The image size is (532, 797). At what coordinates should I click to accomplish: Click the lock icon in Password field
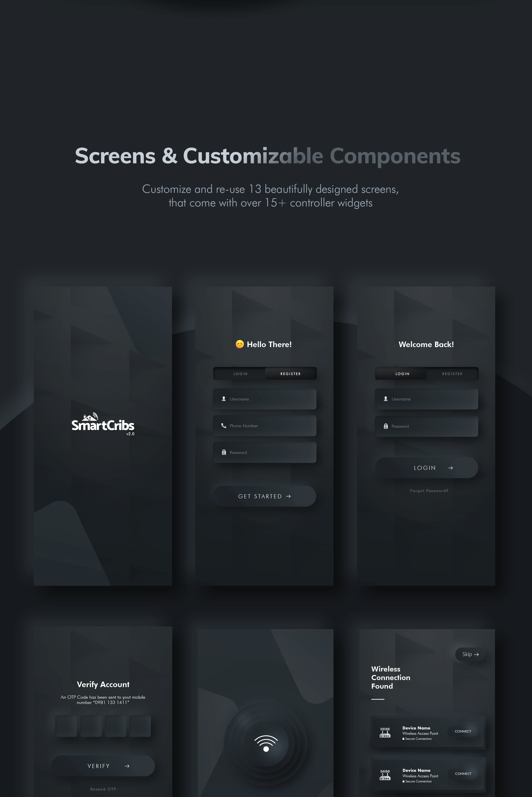224,452
